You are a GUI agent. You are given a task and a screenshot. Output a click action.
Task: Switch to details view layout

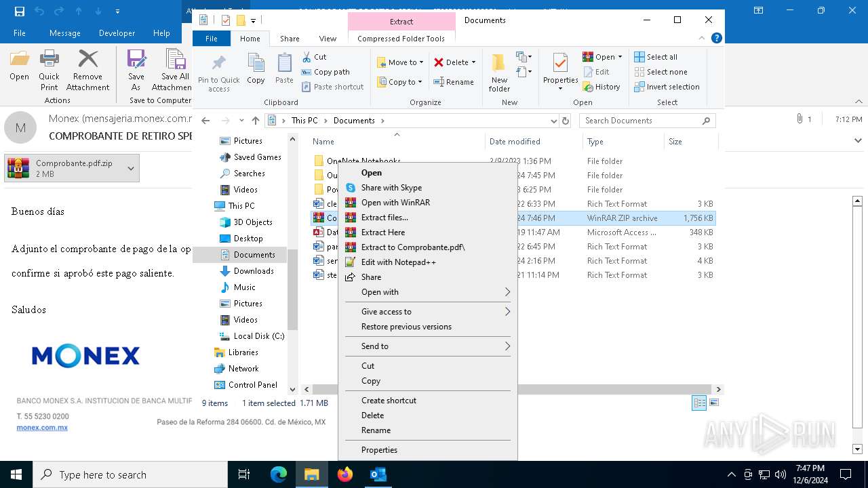tap(699, 403)
